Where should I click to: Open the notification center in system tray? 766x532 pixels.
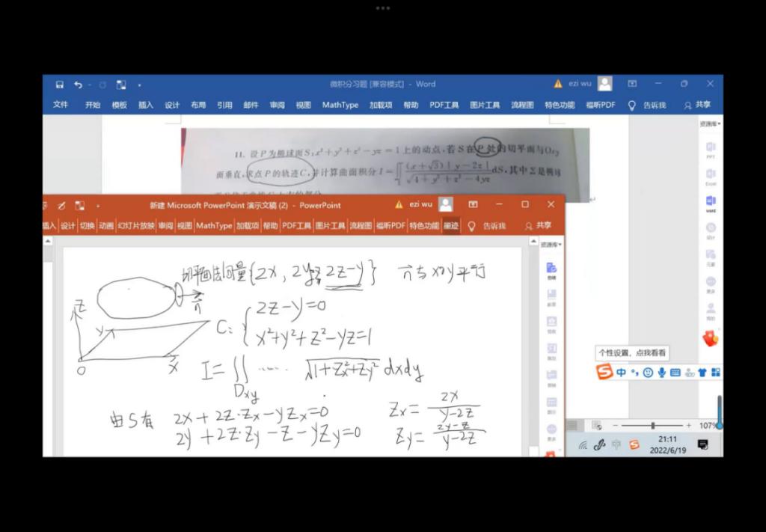[702, 444]
